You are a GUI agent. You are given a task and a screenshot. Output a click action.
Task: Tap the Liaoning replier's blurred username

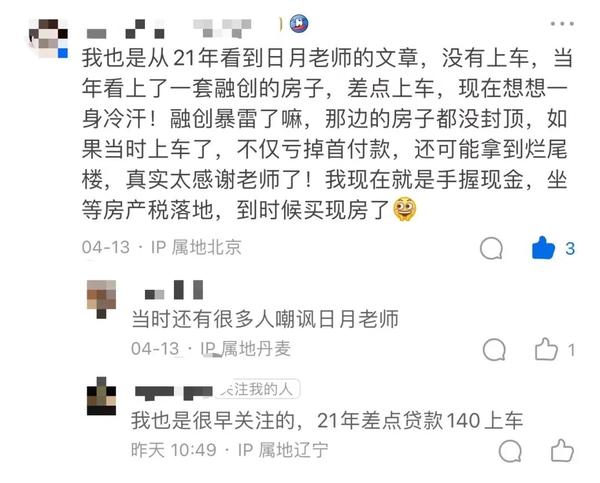[x=174, y=392]
